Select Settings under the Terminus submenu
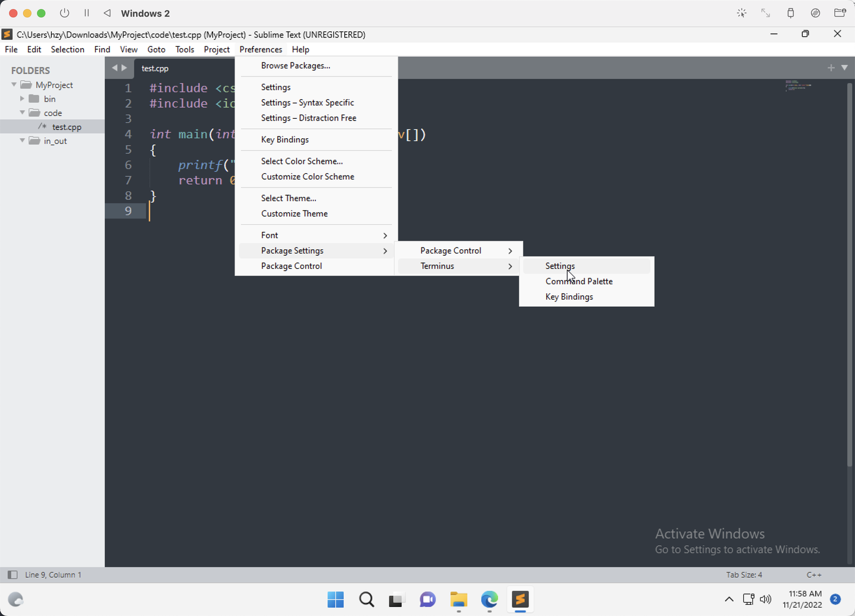 (x=559, y=266)
